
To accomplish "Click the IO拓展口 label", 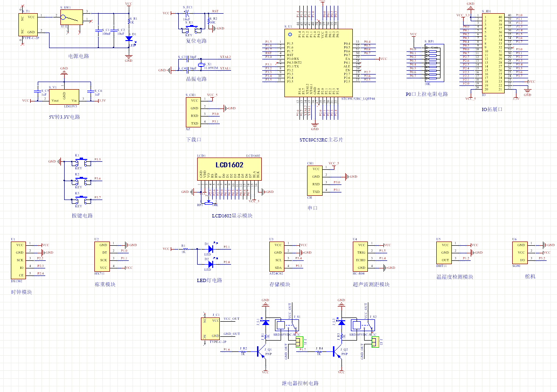I will tap(492, 109).
